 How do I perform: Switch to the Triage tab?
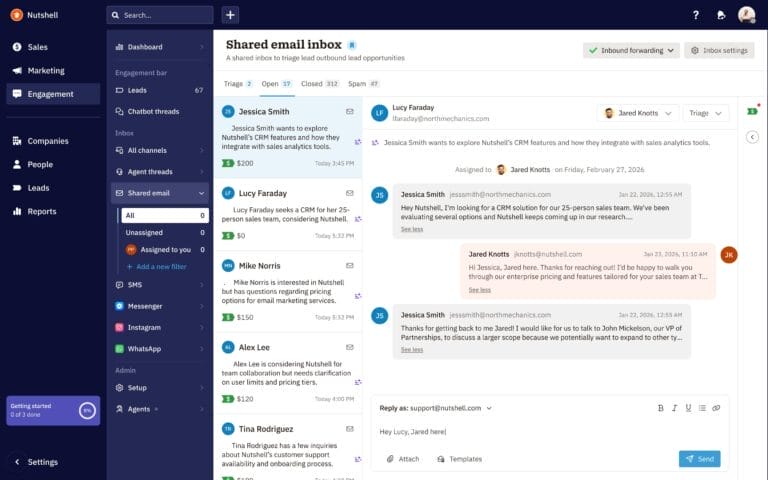click(x=238, y=84)
